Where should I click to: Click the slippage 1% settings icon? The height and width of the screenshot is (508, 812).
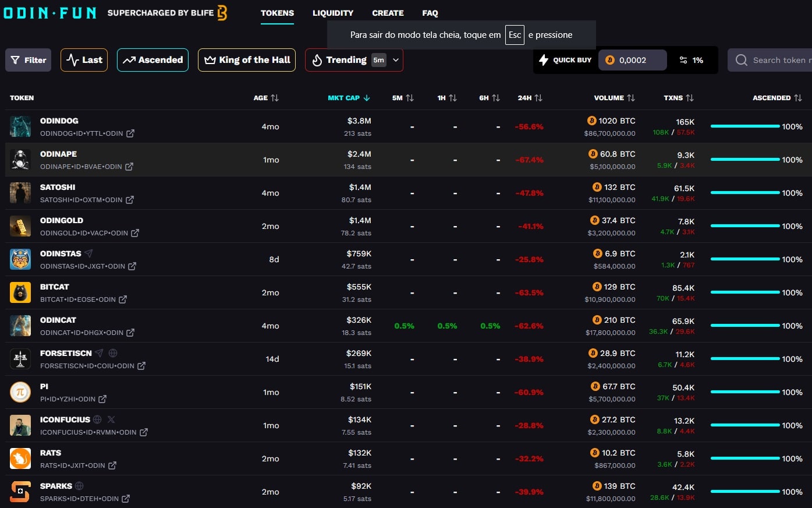683,60
